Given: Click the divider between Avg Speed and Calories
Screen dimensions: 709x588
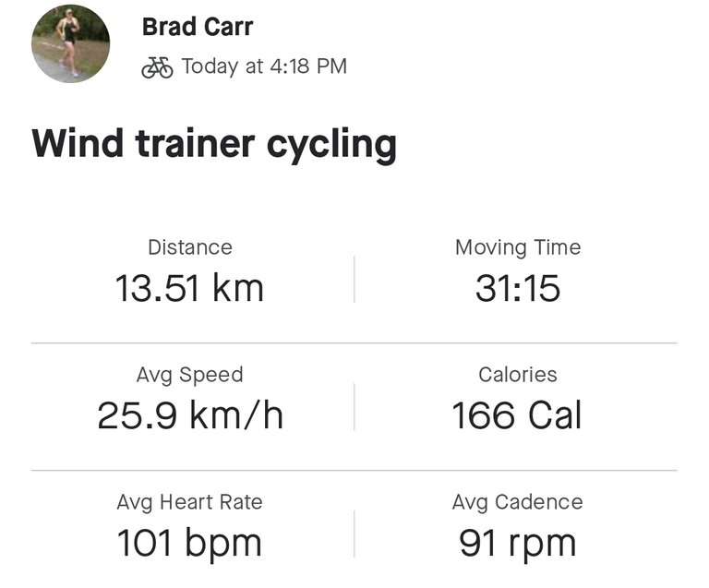Looking at the screenshot, I should point(354,406).
